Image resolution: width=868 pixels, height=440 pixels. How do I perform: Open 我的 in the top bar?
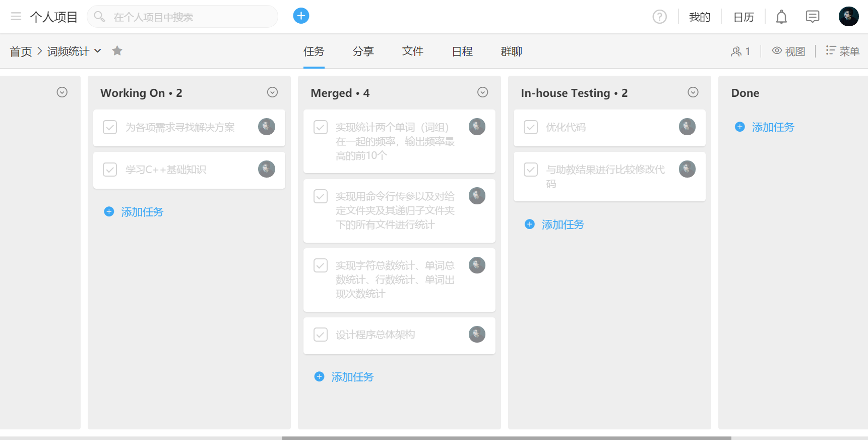(x=700, y=17)
